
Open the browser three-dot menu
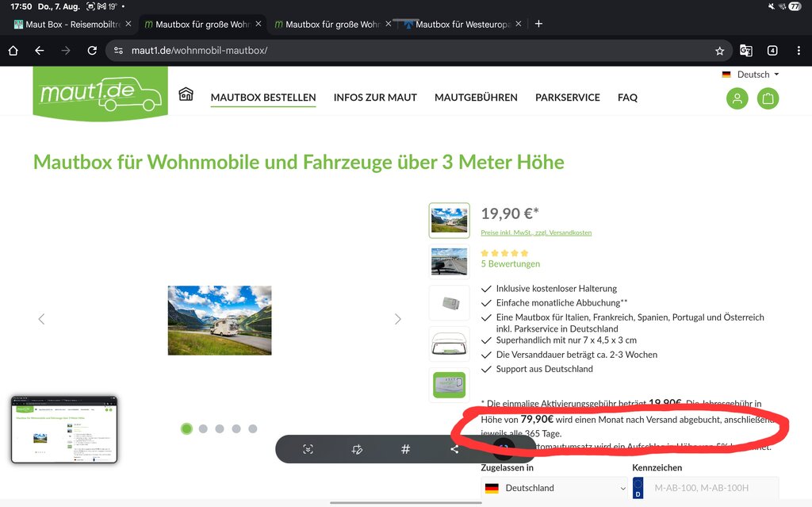(799, 50)
